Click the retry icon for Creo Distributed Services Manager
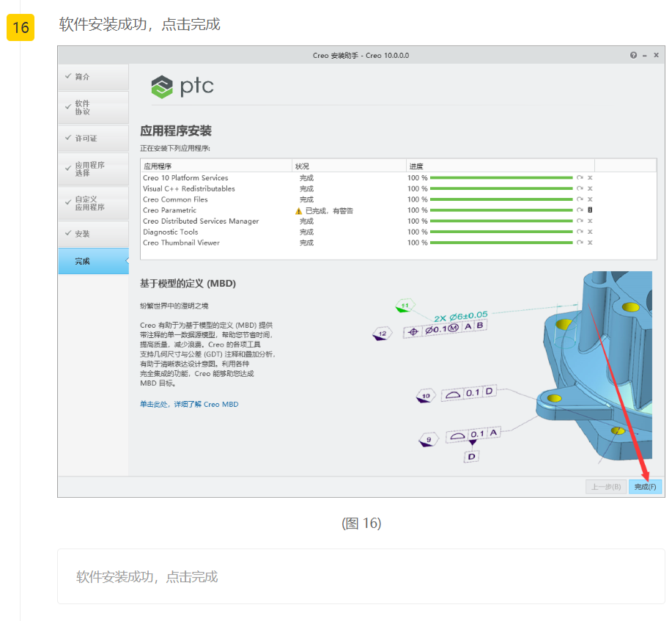 click(x=580, y=221)
